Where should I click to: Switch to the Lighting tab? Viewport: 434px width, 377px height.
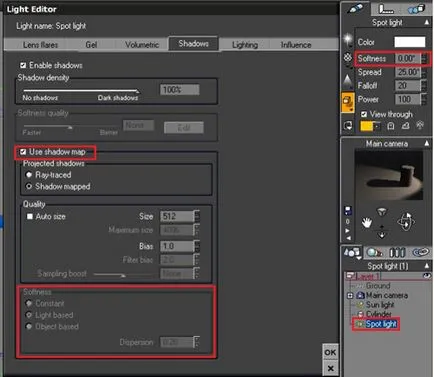coord(245,45)
